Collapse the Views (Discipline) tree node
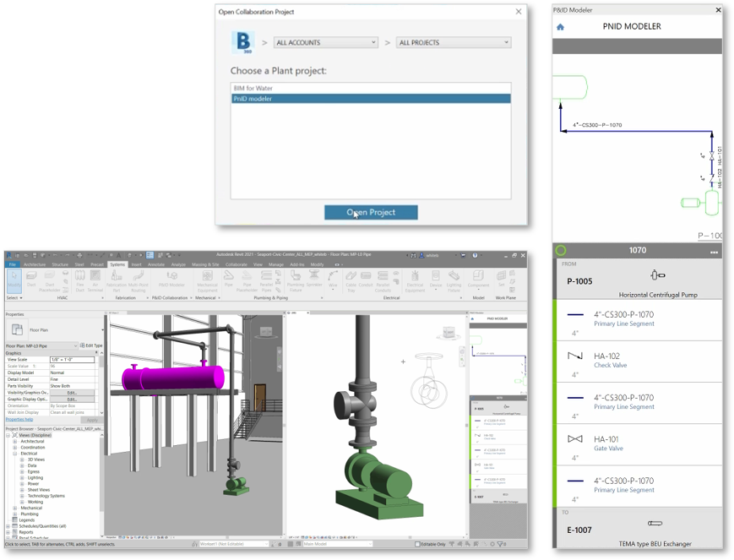 (x=8, y=436)
